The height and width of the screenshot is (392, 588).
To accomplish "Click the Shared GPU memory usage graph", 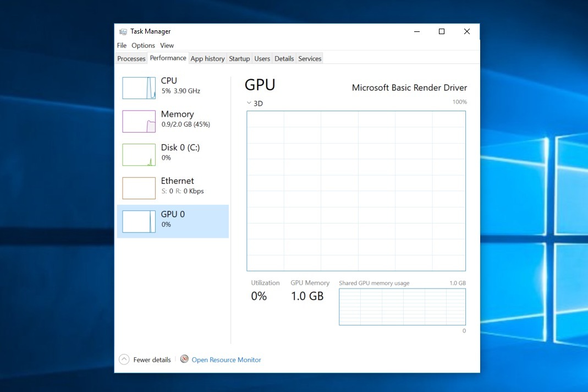I will point(402,307).
